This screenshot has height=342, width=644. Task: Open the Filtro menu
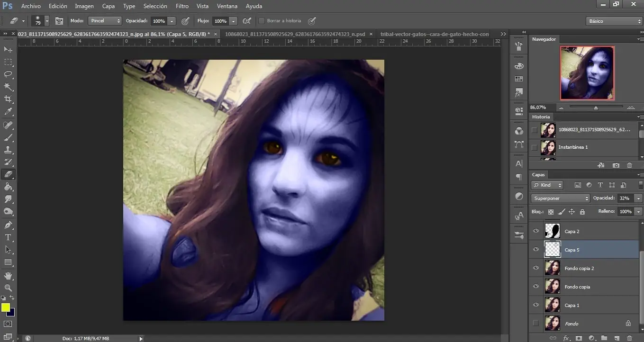pos(182,6)
